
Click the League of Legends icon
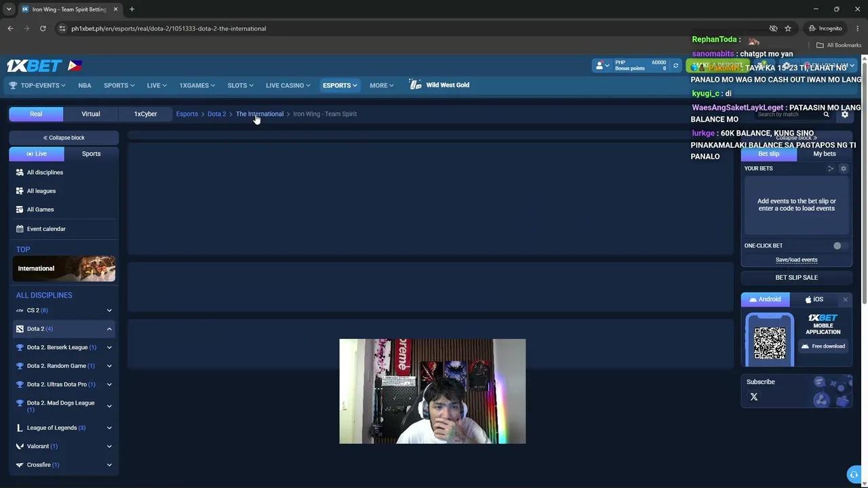(20, 428)
